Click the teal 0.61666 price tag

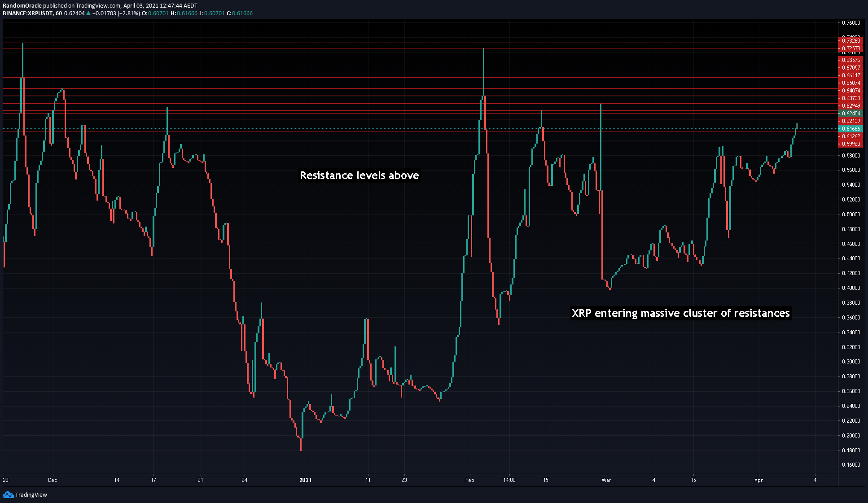[850, 129]
